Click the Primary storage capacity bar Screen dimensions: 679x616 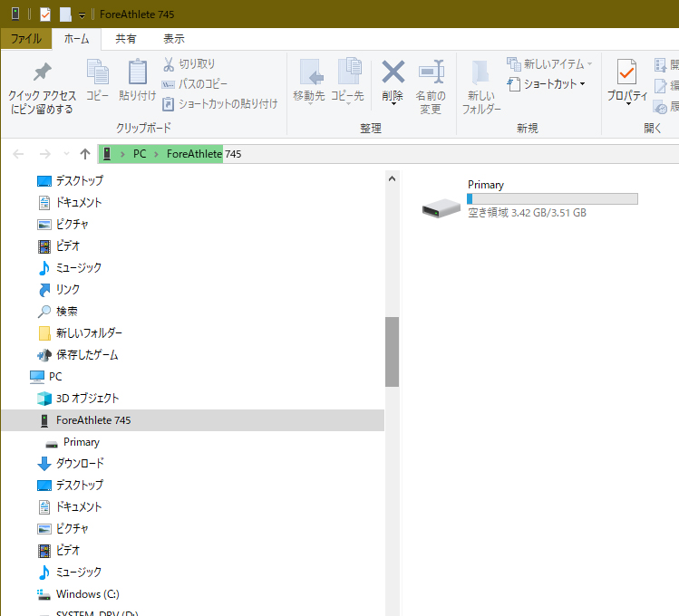(552, 199)
